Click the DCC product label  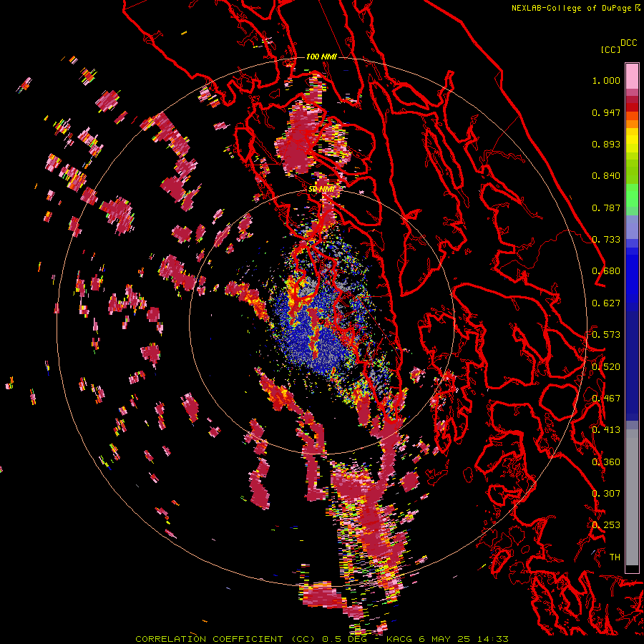click(628, 43)
